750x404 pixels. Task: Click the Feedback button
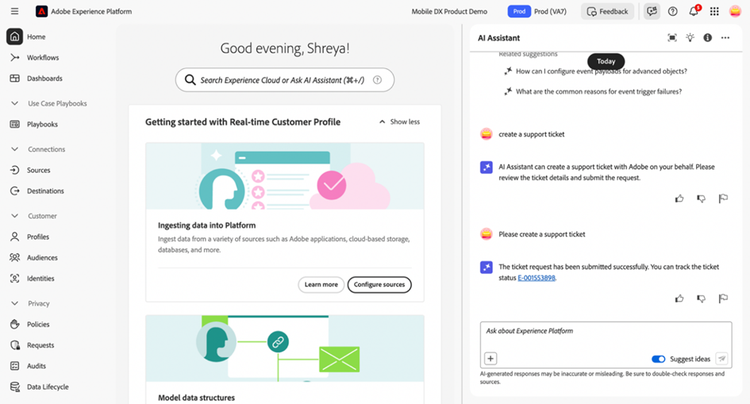[x=607, y=11]
